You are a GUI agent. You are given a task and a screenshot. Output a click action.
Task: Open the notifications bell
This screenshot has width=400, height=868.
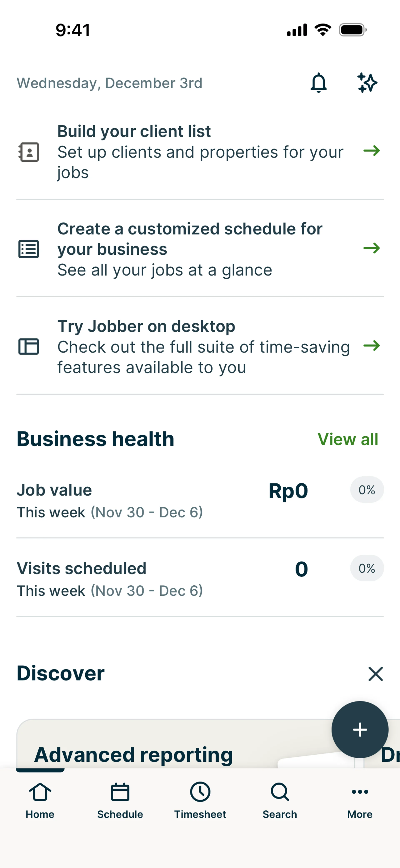click(318, 83)
